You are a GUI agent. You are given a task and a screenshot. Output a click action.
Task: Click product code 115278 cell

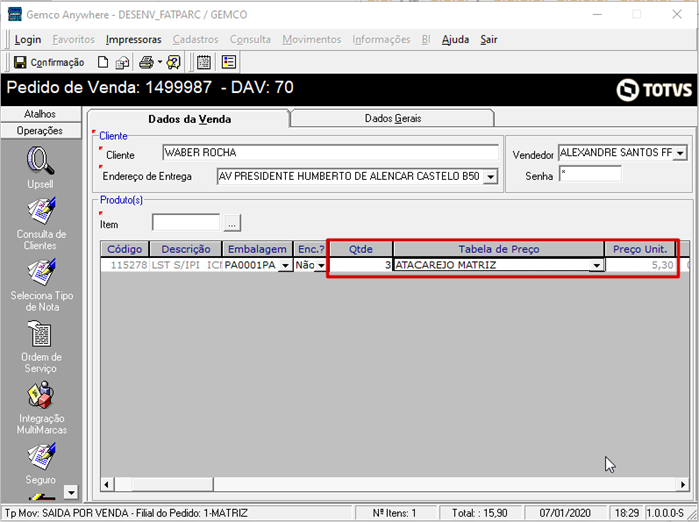click(125, 265)
